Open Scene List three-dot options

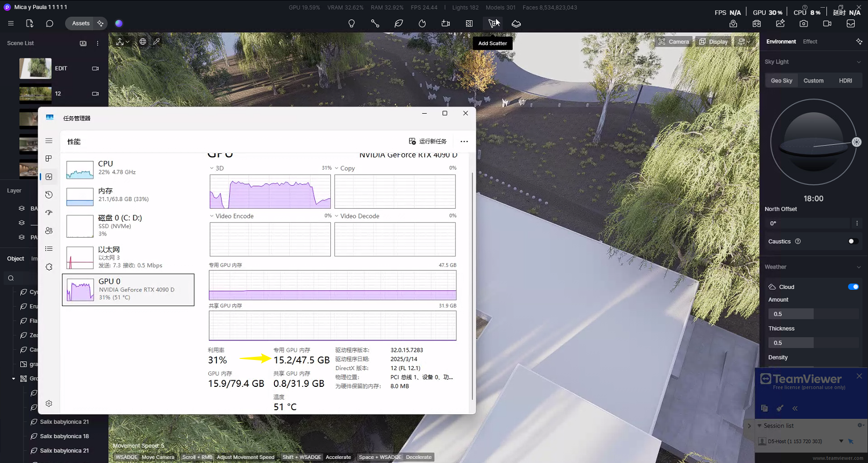(98, 43)
